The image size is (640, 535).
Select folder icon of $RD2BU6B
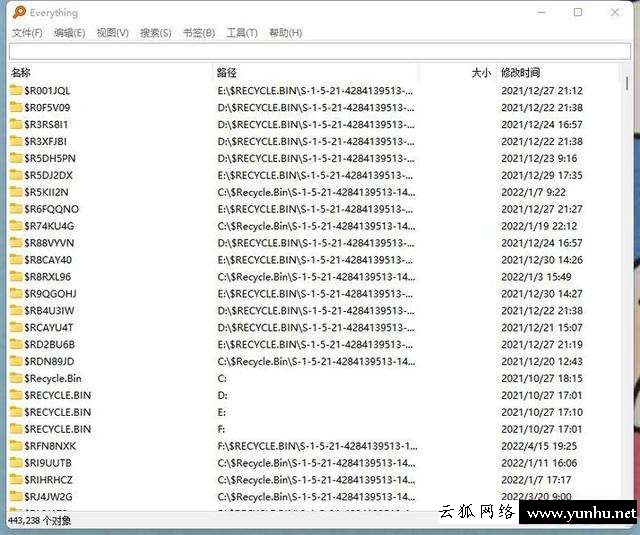(x=16, y=344)
